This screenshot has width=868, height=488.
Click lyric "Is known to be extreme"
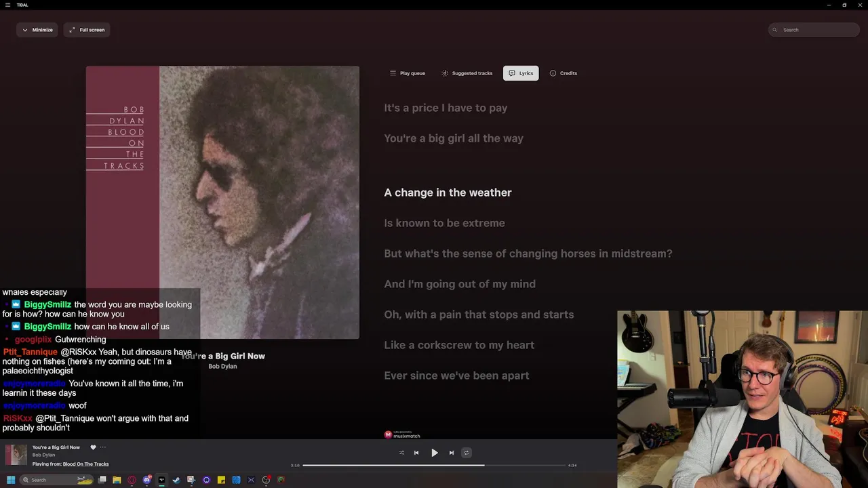point(444,223)
